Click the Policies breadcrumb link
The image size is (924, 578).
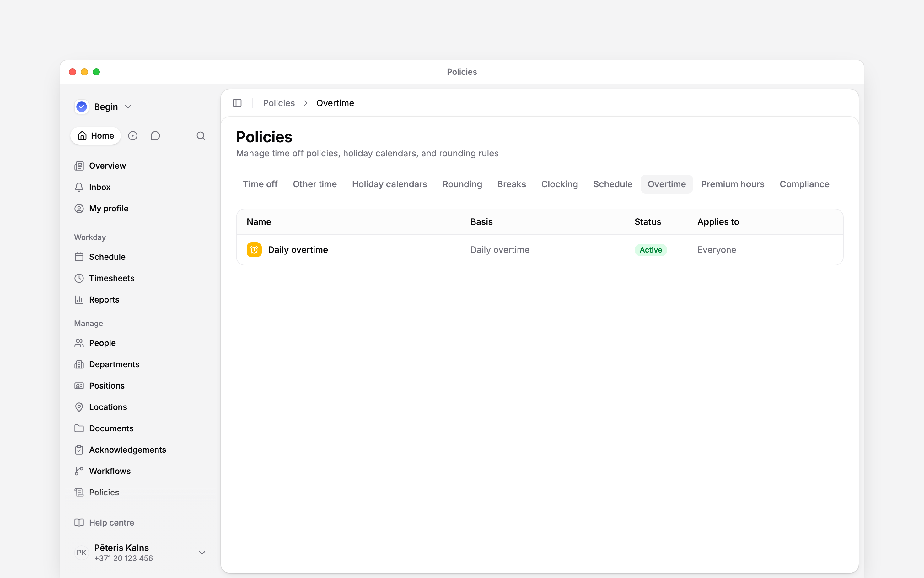pos(279,103)
